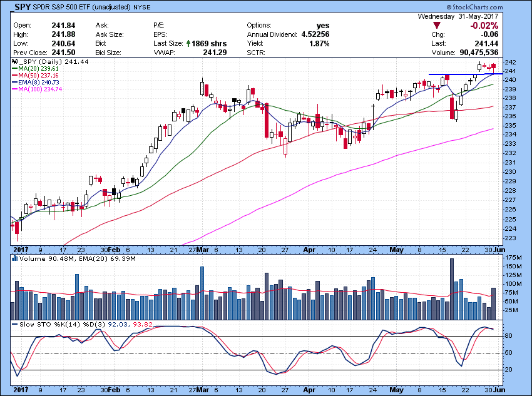Click the High value 241.88

pyautogui.click(x=63, y=34)
